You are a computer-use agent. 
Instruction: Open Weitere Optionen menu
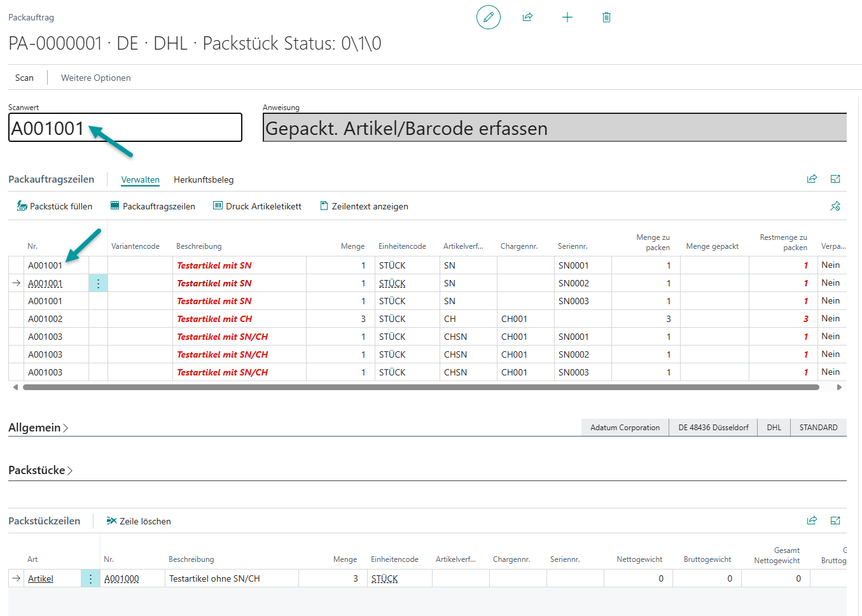[x=95, y=78]
